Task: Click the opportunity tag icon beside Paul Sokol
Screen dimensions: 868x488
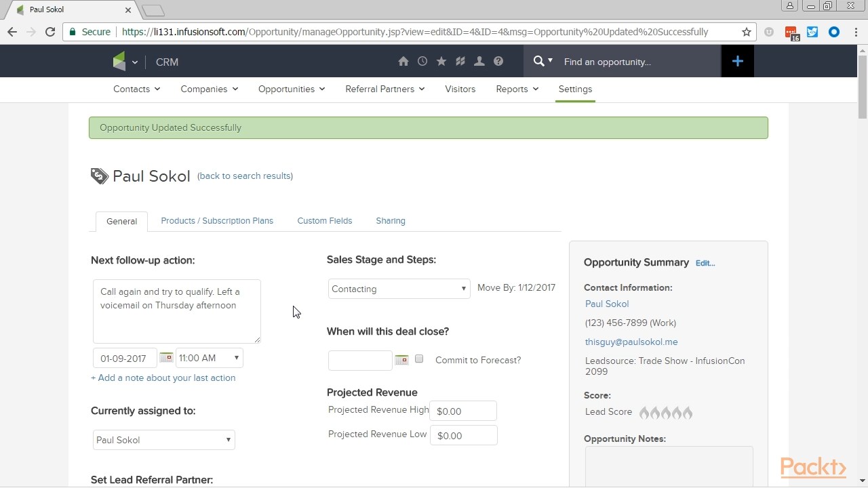Action: coord(100,176)
